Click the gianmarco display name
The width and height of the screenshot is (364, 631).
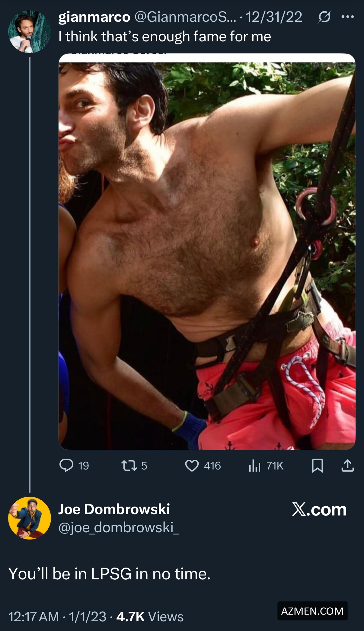[94, 17]
